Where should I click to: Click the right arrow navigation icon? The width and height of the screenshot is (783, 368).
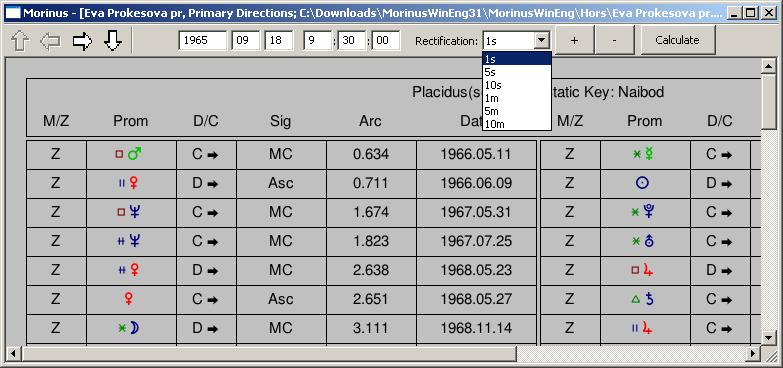pos(82,41)
